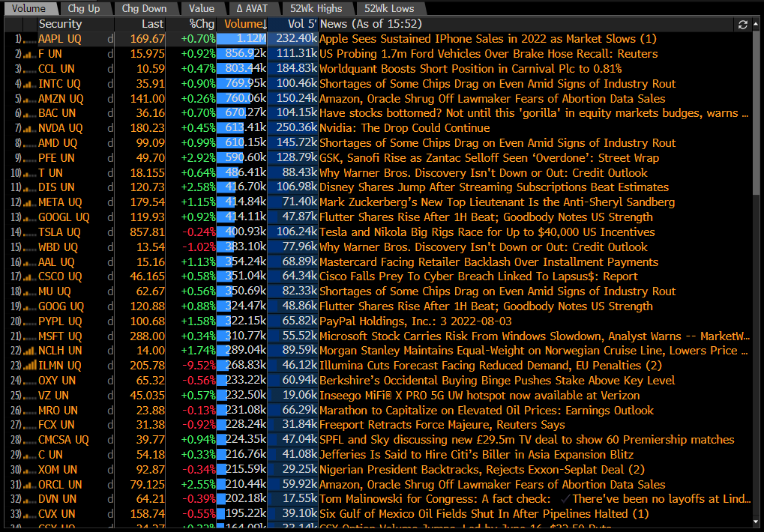Click the 856.92k volume cell for Ford

[241, 54]
